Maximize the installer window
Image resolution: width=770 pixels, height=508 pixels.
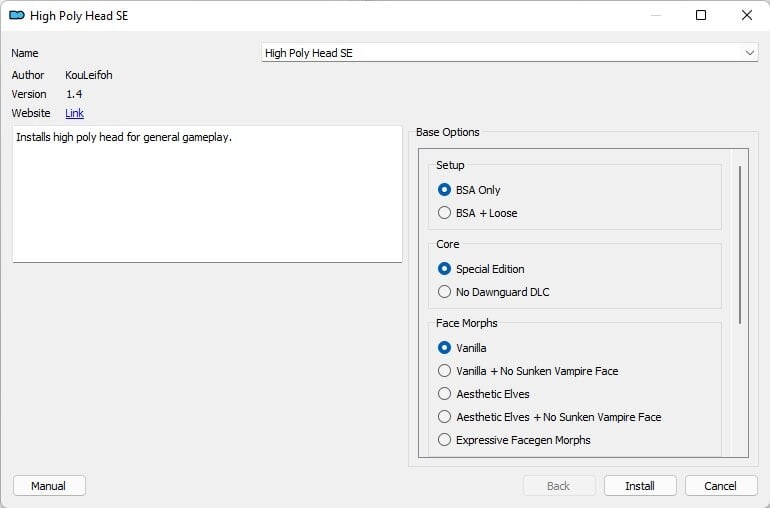pos(701,15)
